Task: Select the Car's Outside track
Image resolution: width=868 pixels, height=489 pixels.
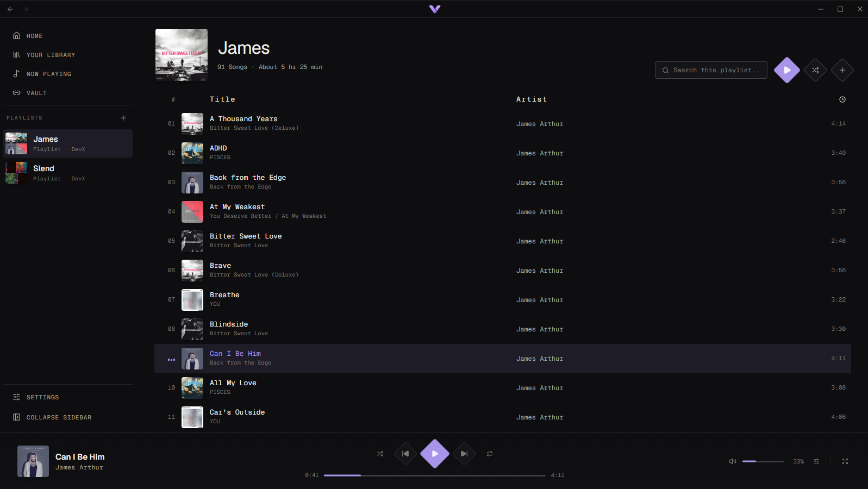Action: click(x=503, y=417)
